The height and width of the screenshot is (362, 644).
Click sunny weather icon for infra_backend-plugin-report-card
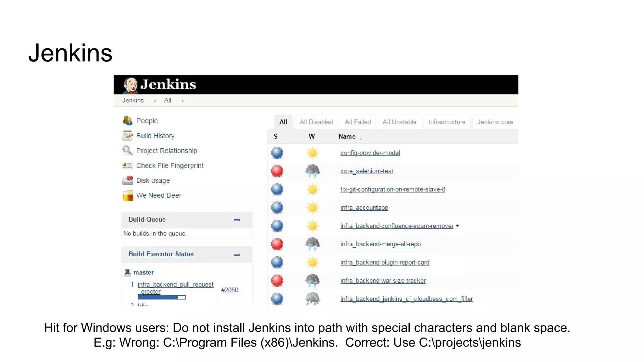(x=312, y=262)
